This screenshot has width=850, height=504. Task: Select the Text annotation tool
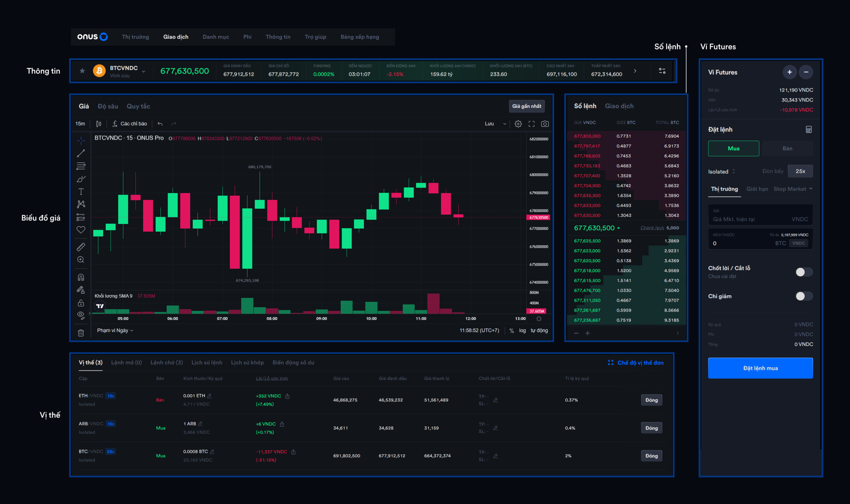click(81, 191)
